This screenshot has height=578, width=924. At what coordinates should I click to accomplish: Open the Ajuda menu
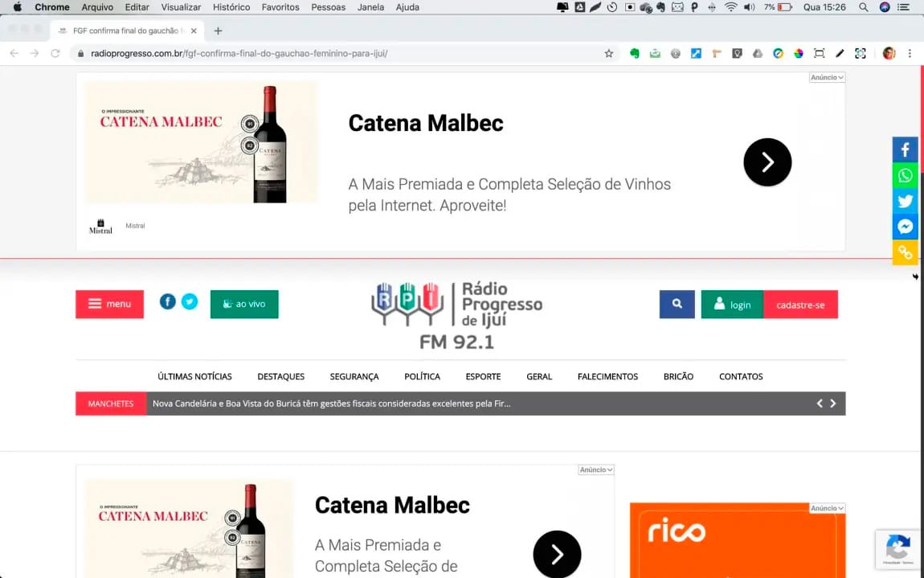pos(407,7)
